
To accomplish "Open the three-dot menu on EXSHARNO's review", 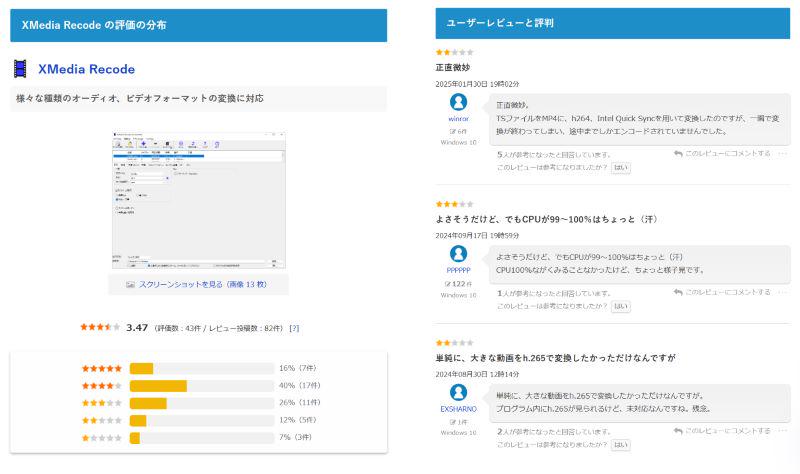I will [x=782, y=432].
